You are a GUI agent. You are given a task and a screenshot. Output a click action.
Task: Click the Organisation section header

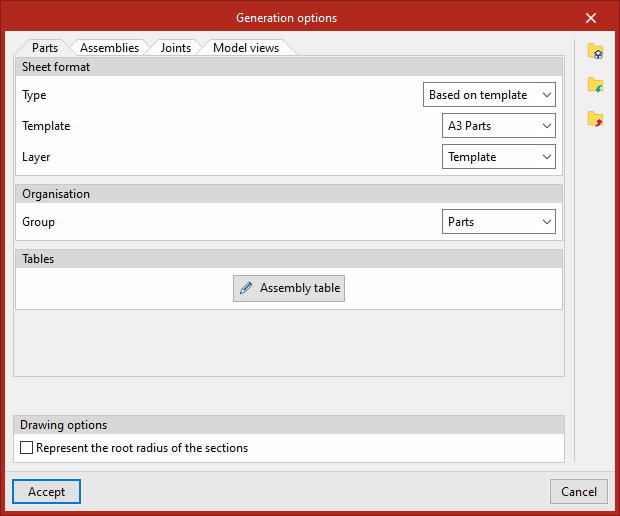(x=289, y=194)
